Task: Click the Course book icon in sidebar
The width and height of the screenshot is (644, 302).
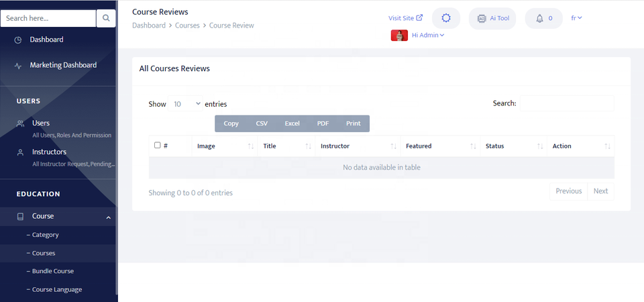Action: pyautogui.click(x=20, y=217)
